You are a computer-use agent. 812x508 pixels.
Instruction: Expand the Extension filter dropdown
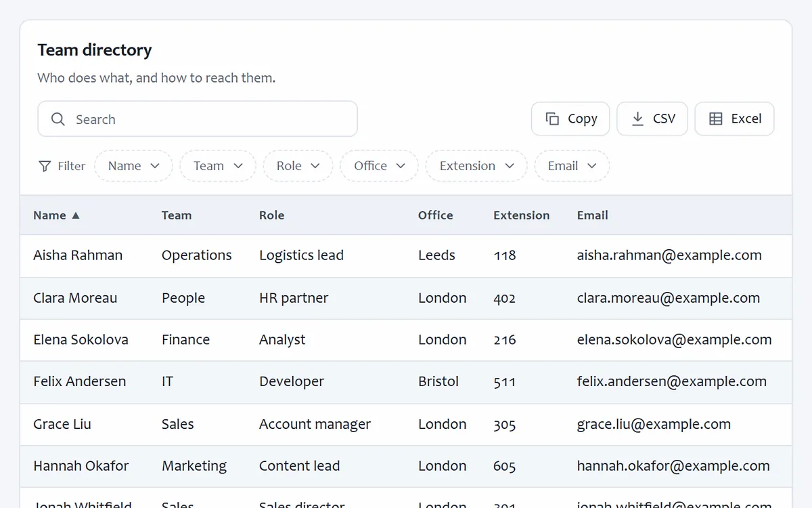click(x=476, y=166)
